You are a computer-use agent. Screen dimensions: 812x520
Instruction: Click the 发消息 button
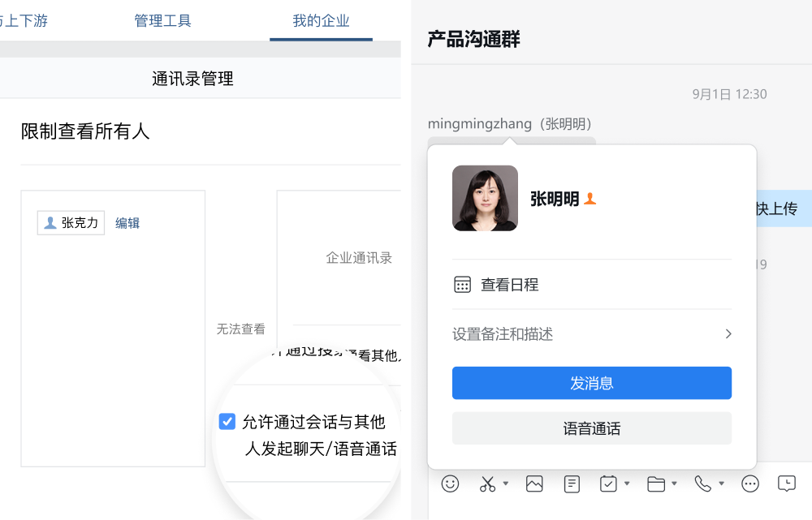pyautogui.click(x=592, y=383)
